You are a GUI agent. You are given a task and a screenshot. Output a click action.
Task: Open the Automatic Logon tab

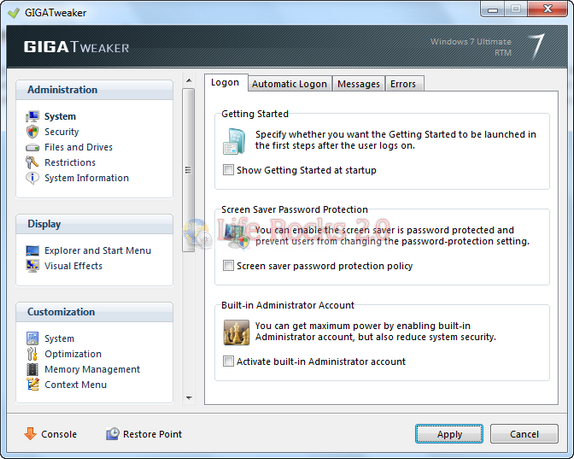coord(290,84)
